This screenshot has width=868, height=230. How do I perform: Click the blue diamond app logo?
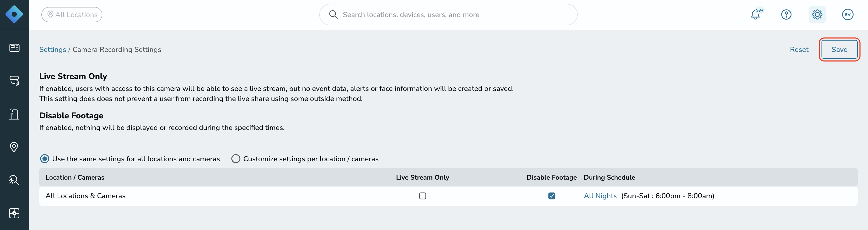click(14, 14)
